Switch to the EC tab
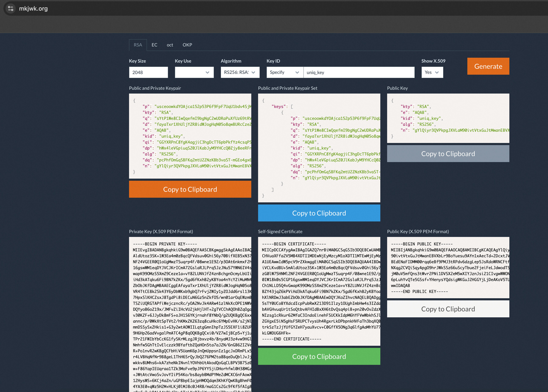548x392 pixels. [154, 45]
